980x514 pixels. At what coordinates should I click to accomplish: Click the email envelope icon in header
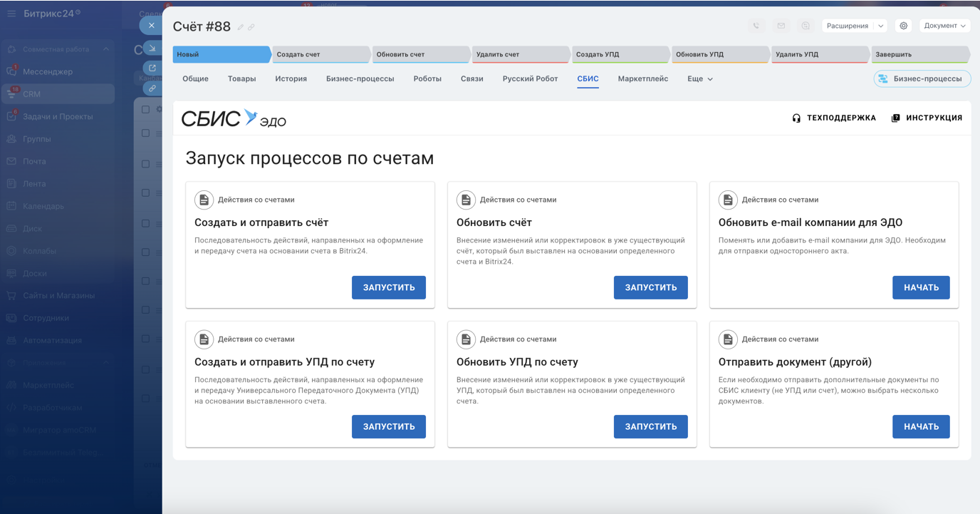[x=781, y=26]
